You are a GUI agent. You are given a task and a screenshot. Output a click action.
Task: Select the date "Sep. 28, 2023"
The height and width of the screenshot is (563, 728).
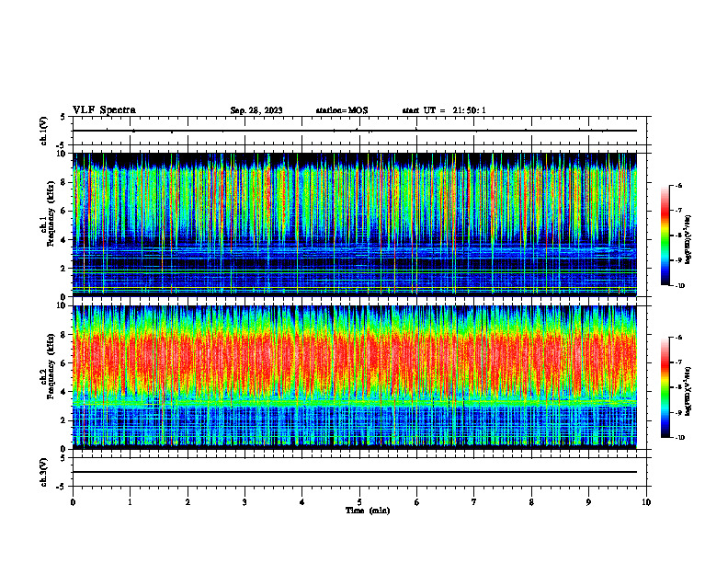click(256, 110)
